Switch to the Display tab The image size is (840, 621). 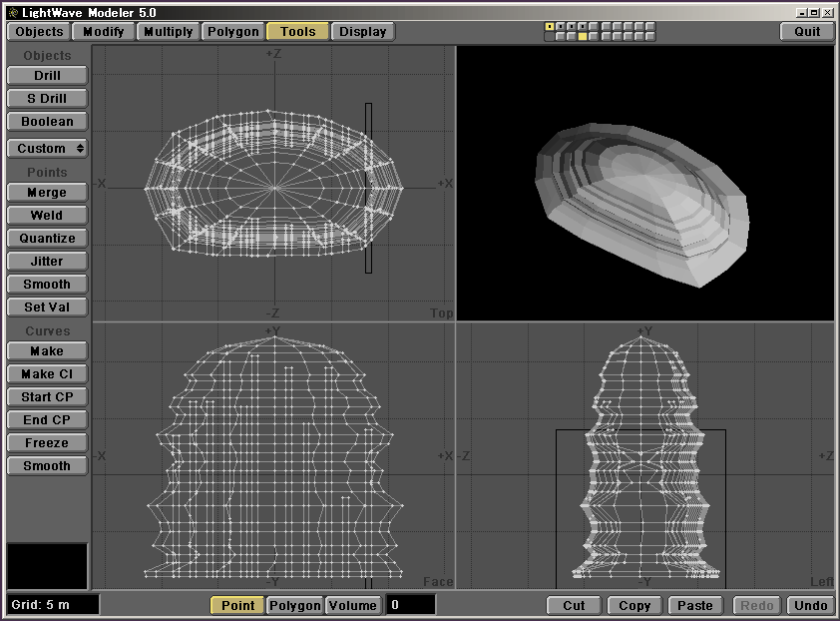(362, 32)
